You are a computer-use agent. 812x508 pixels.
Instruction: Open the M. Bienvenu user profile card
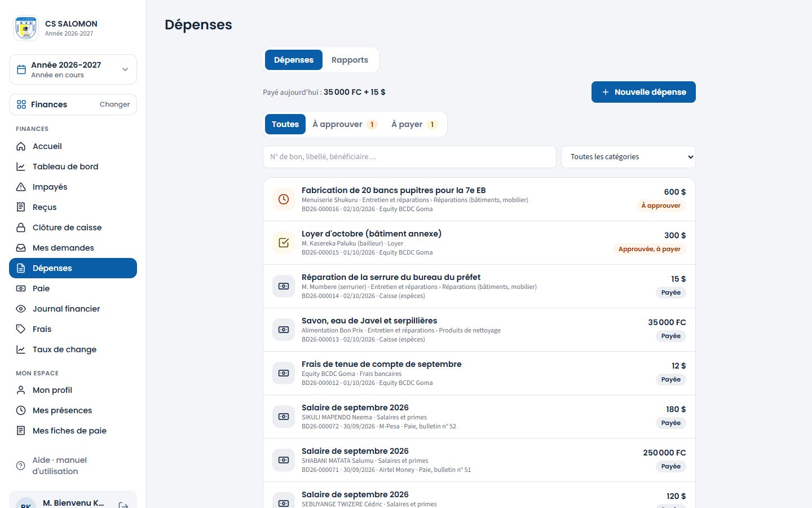[73, 500]
